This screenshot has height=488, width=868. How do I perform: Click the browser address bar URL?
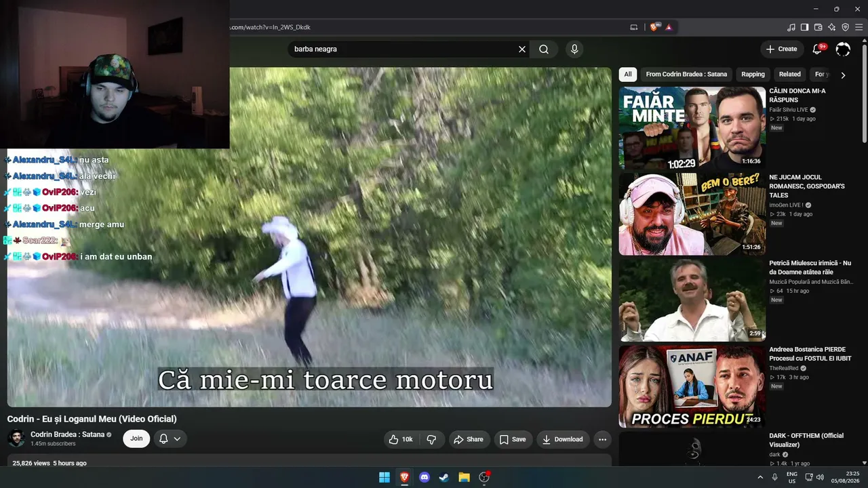click(x=271, y=27)
